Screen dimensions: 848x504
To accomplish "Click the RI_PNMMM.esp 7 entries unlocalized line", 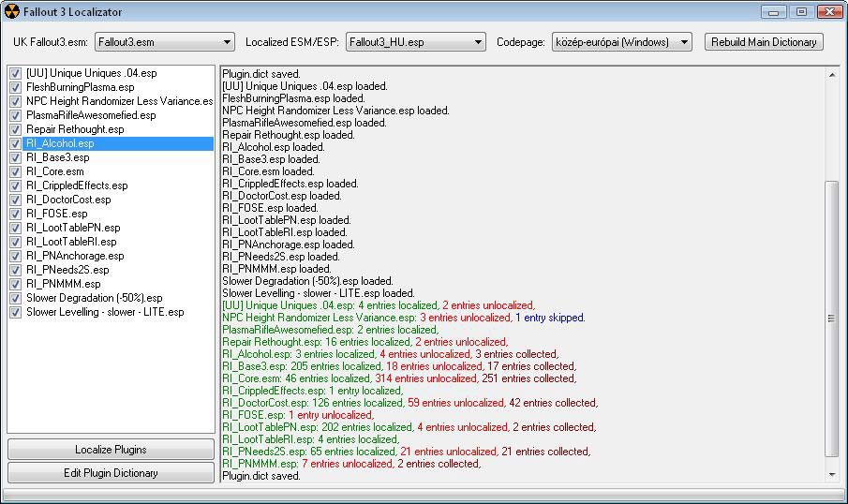I will (351, 464).
